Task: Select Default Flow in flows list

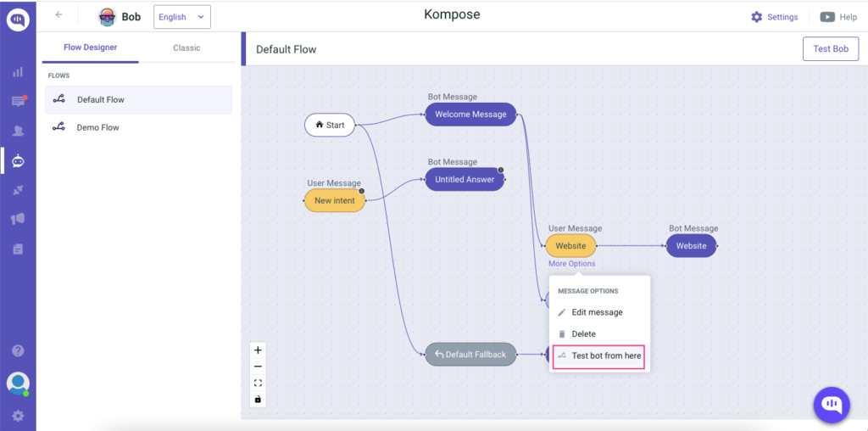Action: click(138, 100)
